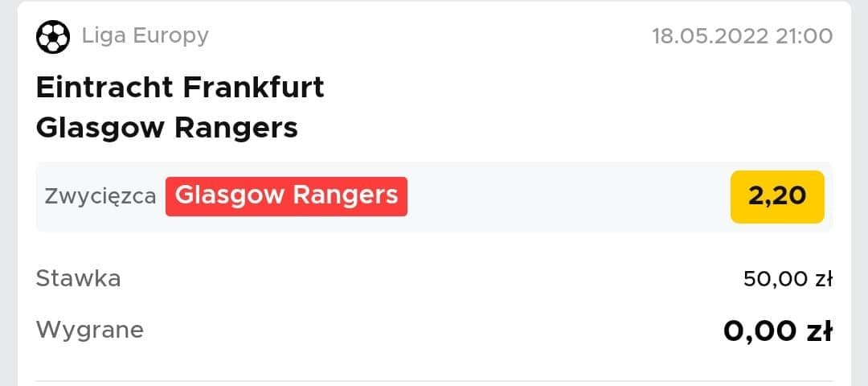
Task: Click blank space between Wygrane and its amount
Action: click(433, 331)
